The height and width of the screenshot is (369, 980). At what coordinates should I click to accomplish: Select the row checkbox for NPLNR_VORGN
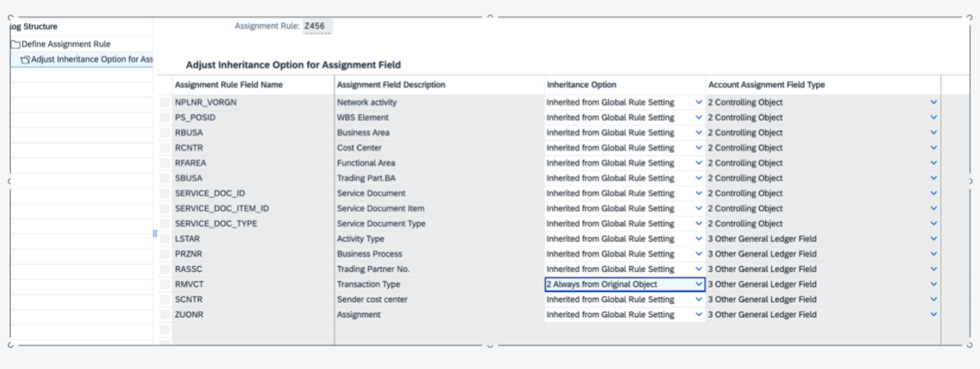coord(164,102)
